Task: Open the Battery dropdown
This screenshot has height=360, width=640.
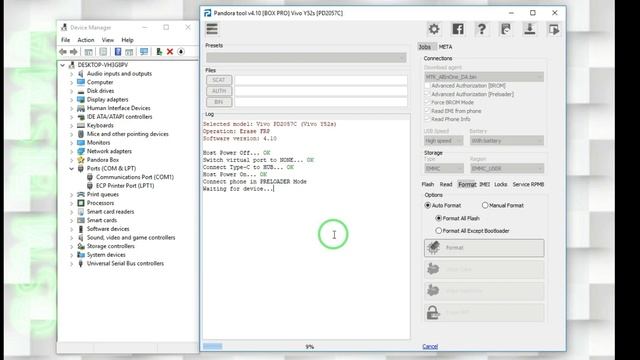Action: click(507, 141)
